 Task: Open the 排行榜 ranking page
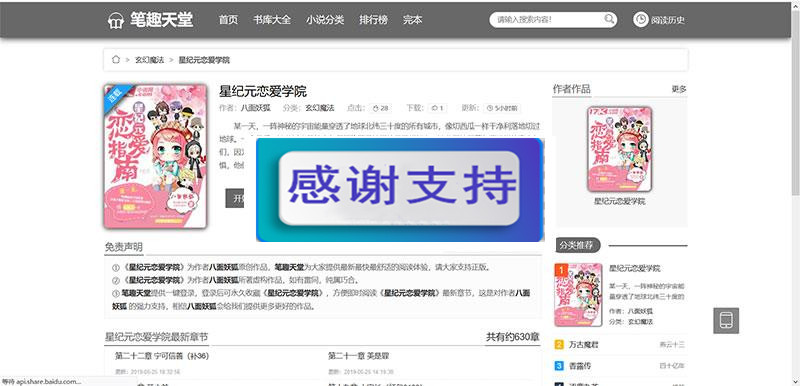(373, 20)
